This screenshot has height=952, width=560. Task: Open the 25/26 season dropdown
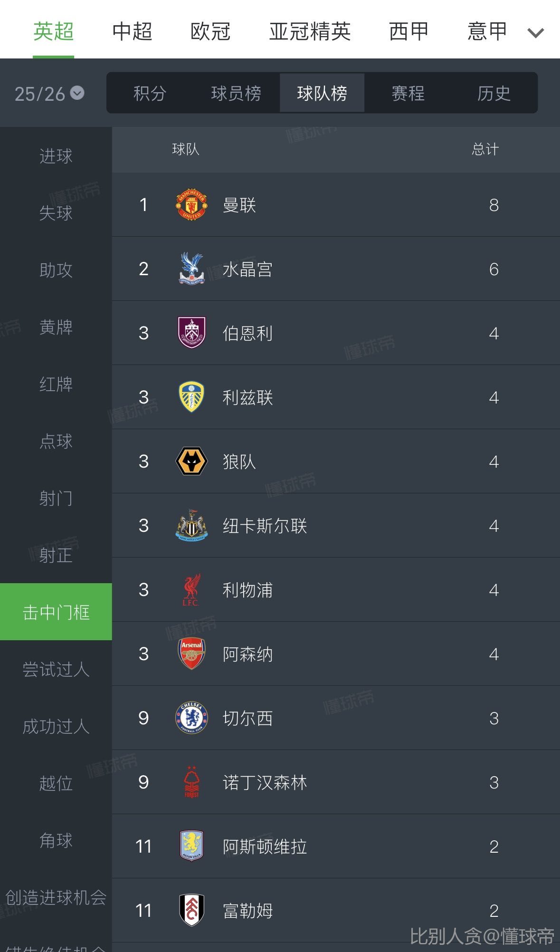49,94
